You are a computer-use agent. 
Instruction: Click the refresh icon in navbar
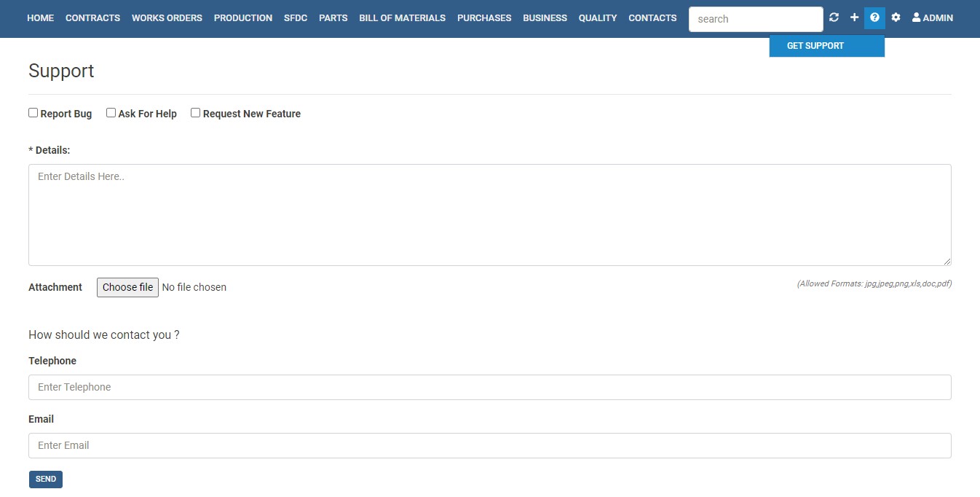click(834, 17)
